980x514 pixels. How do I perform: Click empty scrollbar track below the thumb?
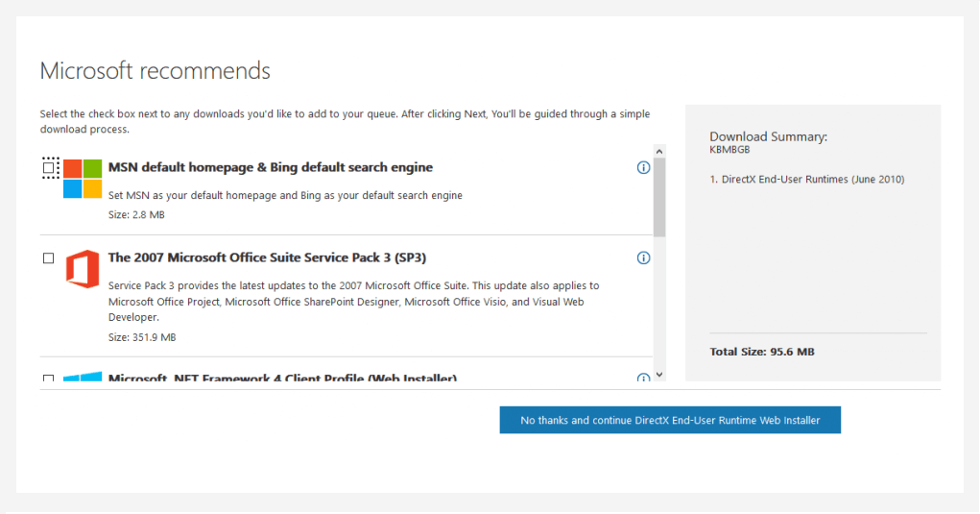[659, 304]
